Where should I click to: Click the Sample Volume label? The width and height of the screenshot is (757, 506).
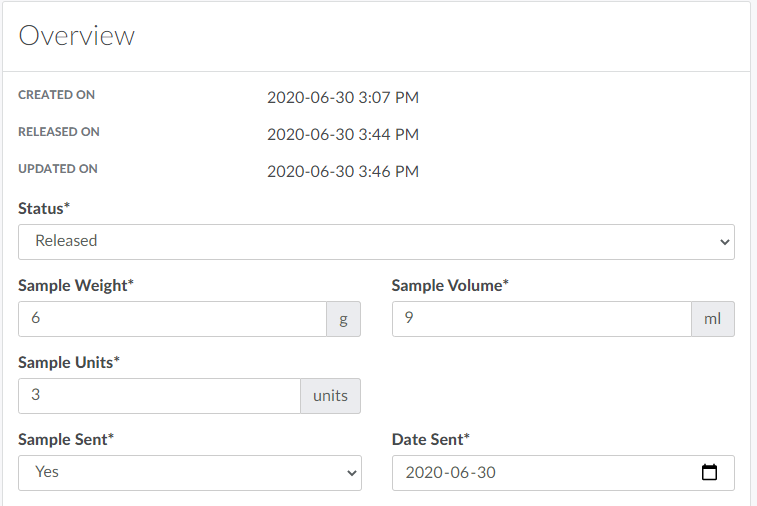[x=450, y=285]
